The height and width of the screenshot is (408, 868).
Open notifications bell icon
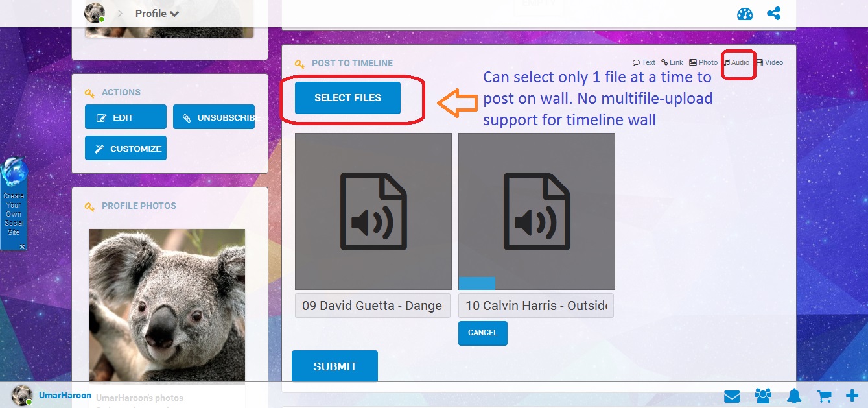[x=794, y=396]
